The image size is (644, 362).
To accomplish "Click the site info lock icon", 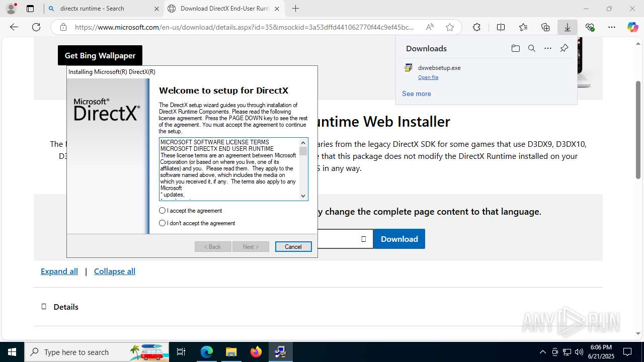I will (63, 27).
